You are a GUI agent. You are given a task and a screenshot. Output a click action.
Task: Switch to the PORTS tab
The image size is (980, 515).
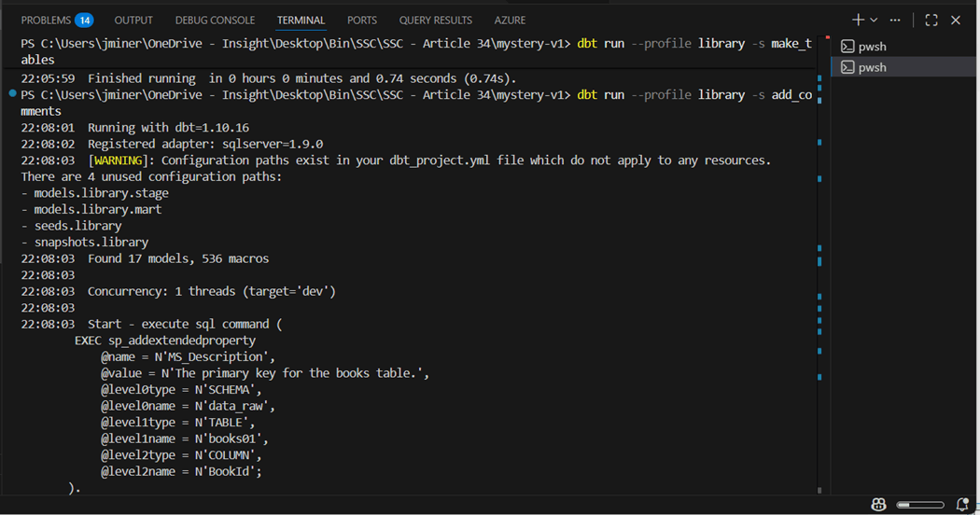pyautogui.click(x=362, y=20)
